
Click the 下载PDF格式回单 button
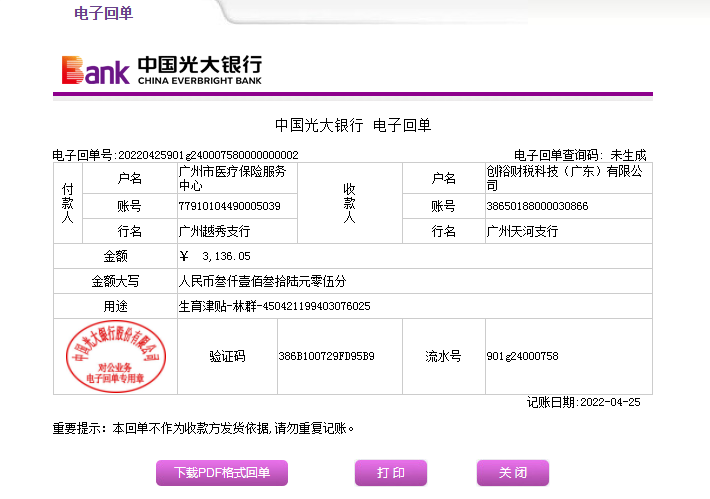[222, 473]
